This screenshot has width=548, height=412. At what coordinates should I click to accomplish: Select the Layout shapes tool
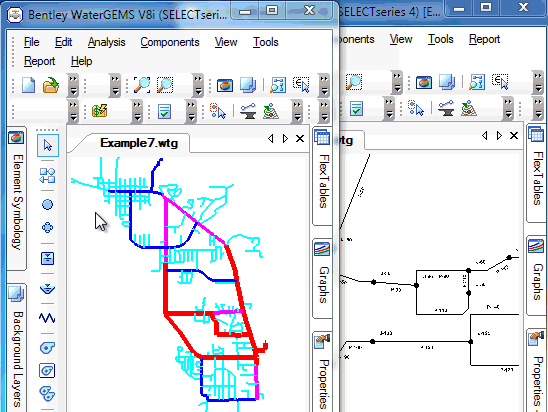(47, 175)
